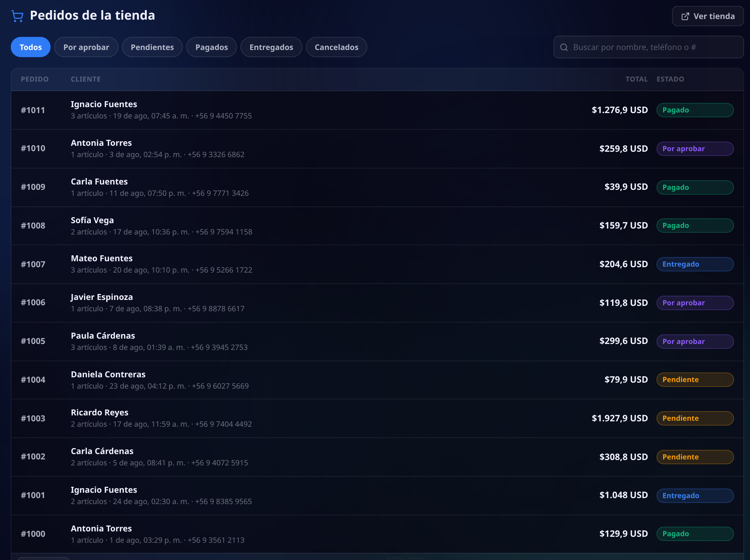Click the shopping cart icon beside the title
Image resolution: width=750 pixels, height=560 pixels.
click(17, 16)
